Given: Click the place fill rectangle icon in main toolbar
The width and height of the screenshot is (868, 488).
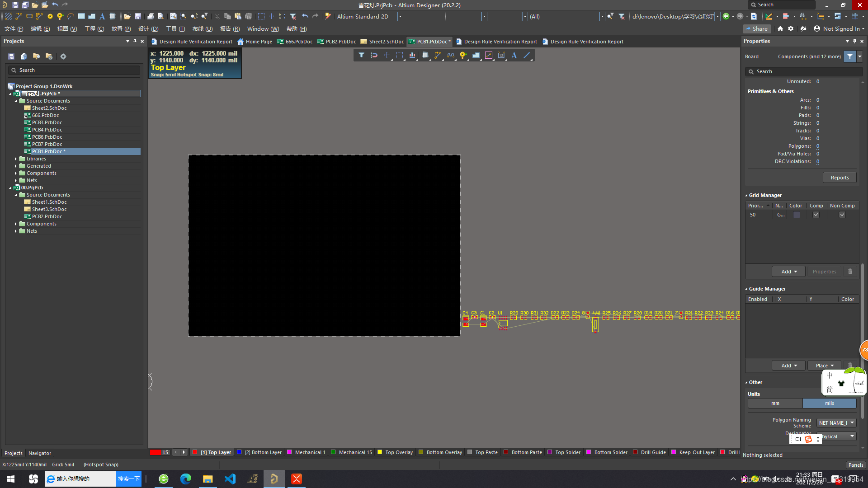Looking at the screenshot, I should [x=81, y=16].
